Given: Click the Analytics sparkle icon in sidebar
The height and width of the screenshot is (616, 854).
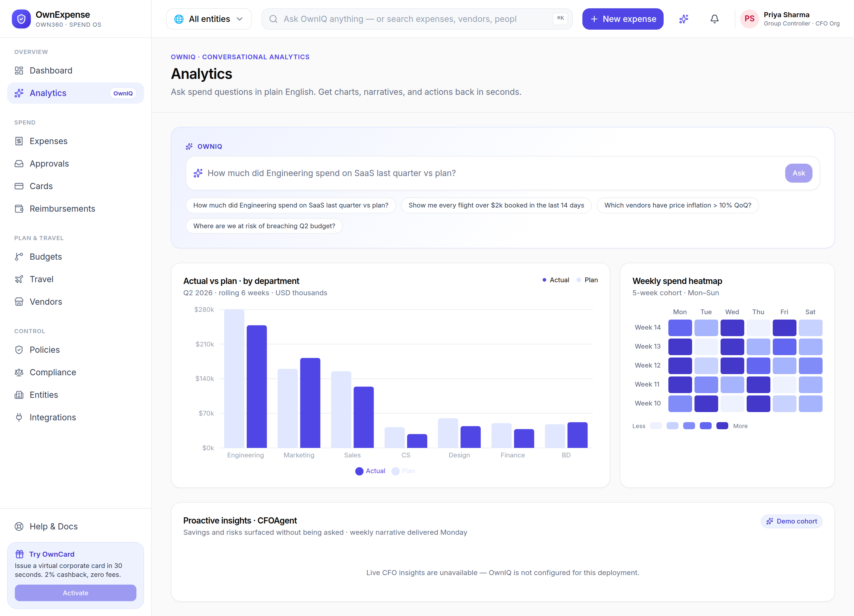Looking at the screenshot, I should coord(19,93).
